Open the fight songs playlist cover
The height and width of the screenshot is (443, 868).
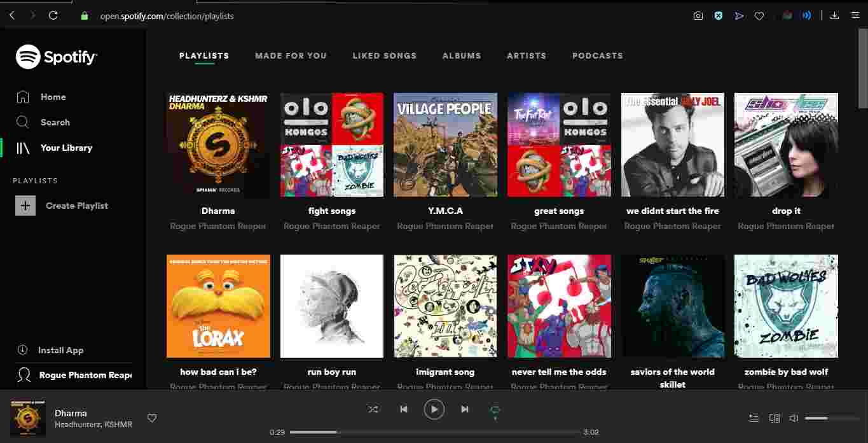pyautogui.click(x=332, y=145)
